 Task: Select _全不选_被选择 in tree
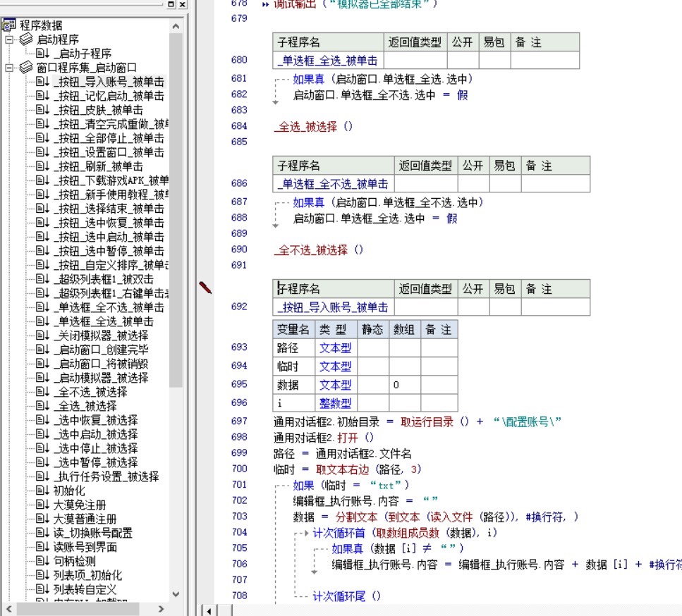(90, 392)
